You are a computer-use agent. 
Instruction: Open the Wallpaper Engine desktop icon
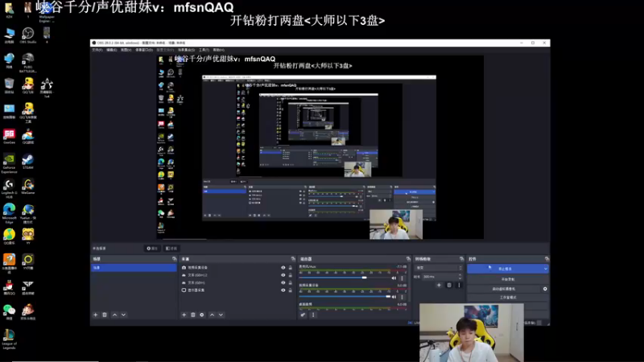[x=47, y=11]
